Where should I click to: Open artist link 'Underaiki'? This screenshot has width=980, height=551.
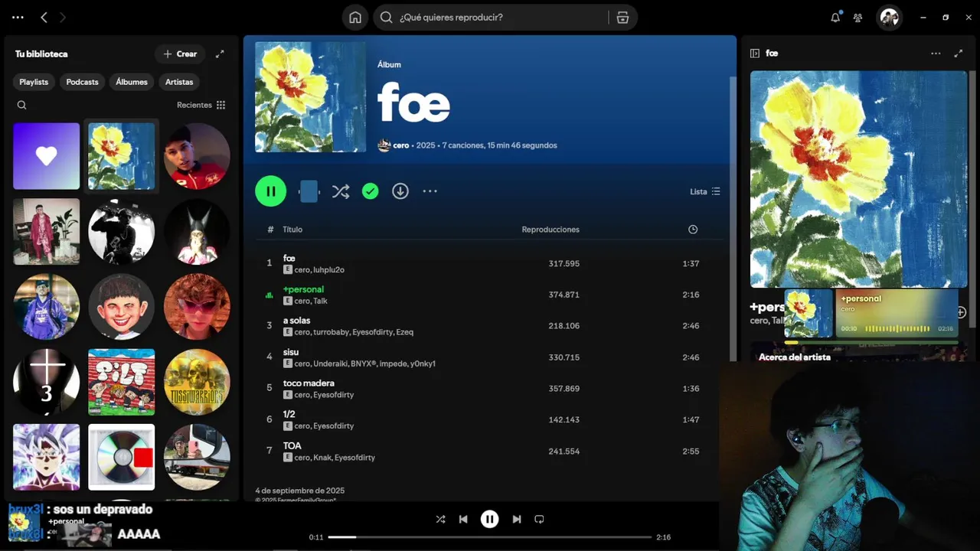pyautogui.click(x=330, y=364)
